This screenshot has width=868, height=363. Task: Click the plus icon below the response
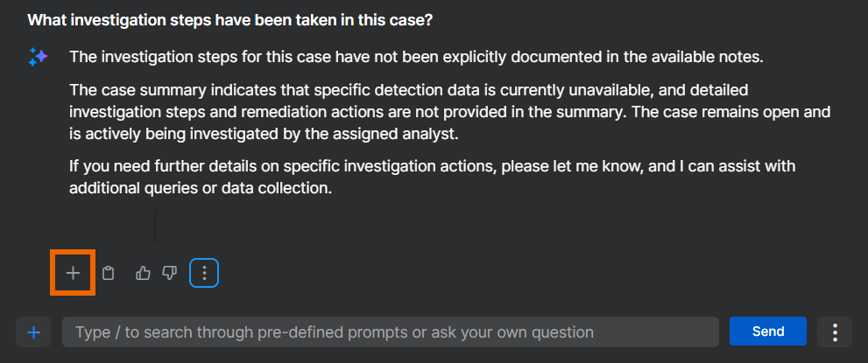pyautogui.click(x=73, y=273)
